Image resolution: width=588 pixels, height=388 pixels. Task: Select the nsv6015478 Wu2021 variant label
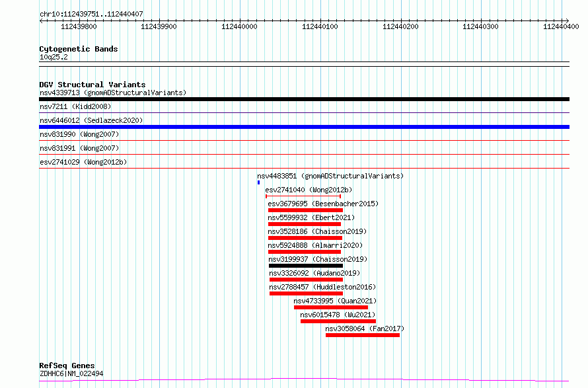click(x=338, y=315)
